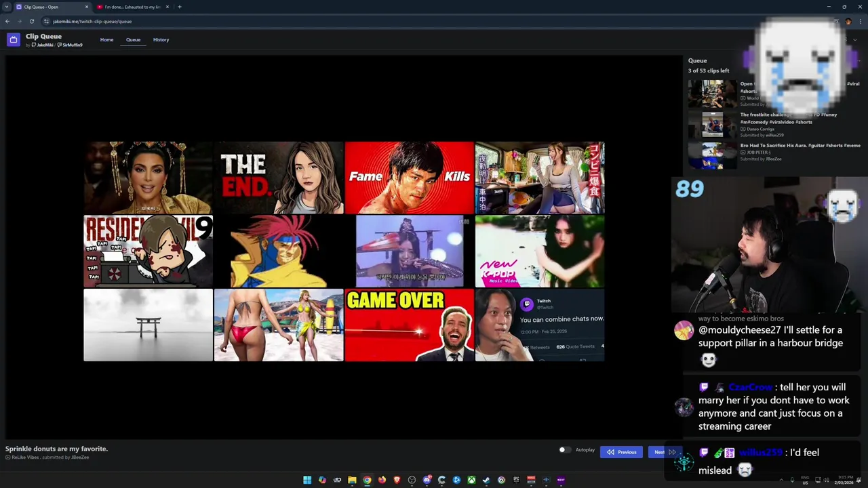This screenshot has height=488, width=868.
Task: Go to the Home nav tab
Action: [x=106, y=40]
